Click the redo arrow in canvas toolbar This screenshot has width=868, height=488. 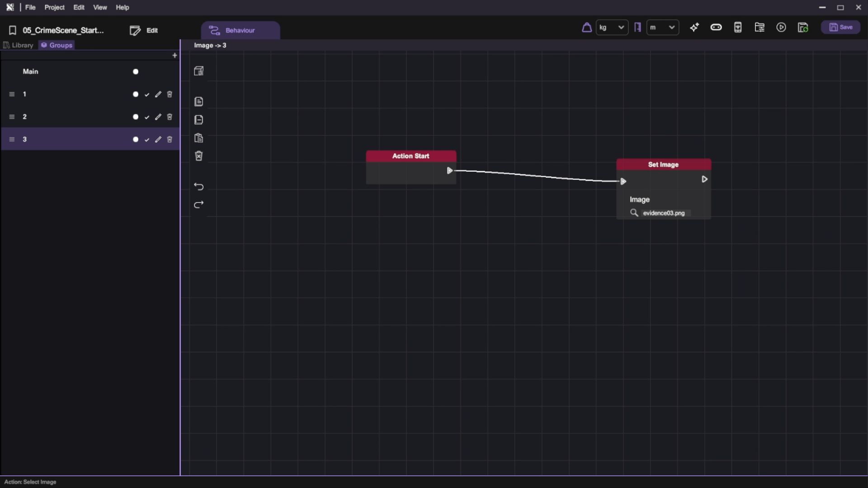(199, 205)
